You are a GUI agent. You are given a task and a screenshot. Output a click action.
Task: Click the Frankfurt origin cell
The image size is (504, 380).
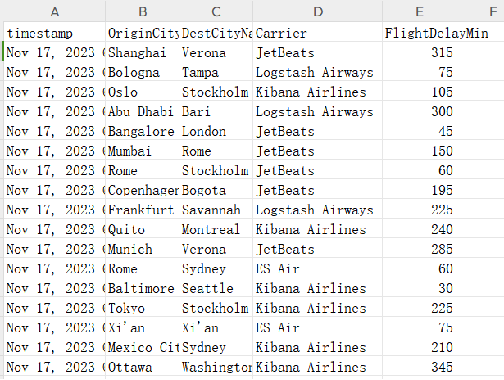143,210
